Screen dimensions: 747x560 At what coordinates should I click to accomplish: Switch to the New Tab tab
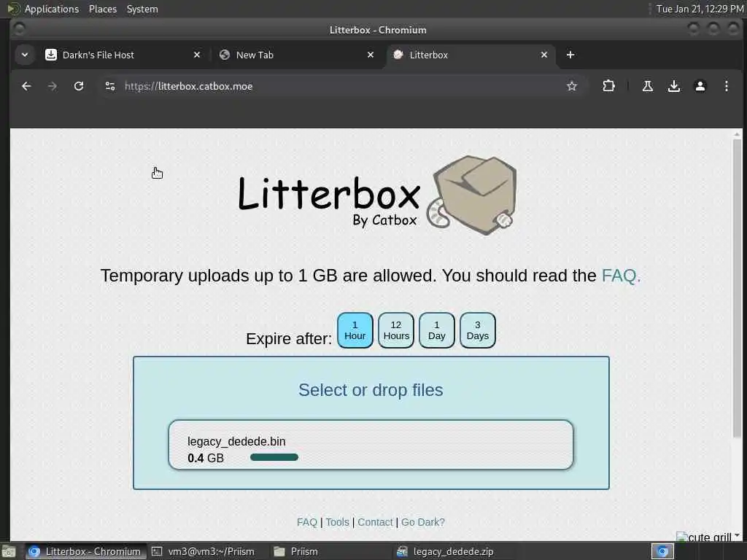click(x=296, y=55)
